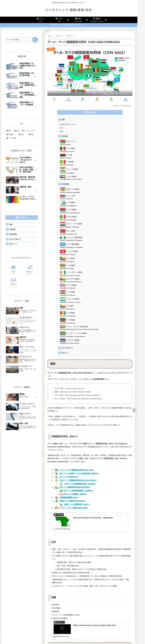This screenshot has height=644, width=145.
Task: Open the ホーム menu item
Action: click(40, 20)
